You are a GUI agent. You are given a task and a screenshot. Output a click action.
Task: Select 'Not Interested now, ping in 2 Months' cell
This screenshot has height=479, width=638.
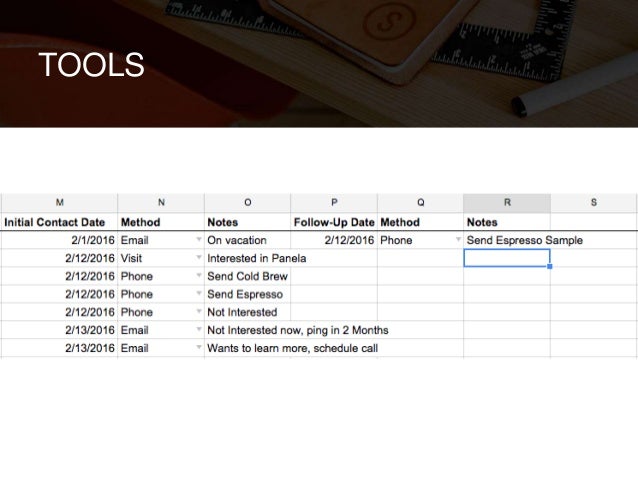[x=247, y=330]
